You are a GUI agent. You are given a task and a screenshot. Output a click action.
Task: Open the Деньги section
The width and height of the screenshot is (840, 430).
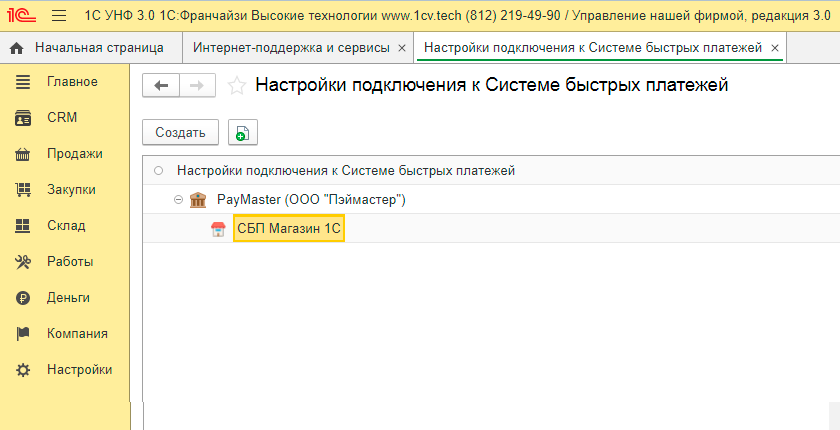point(69,298)
